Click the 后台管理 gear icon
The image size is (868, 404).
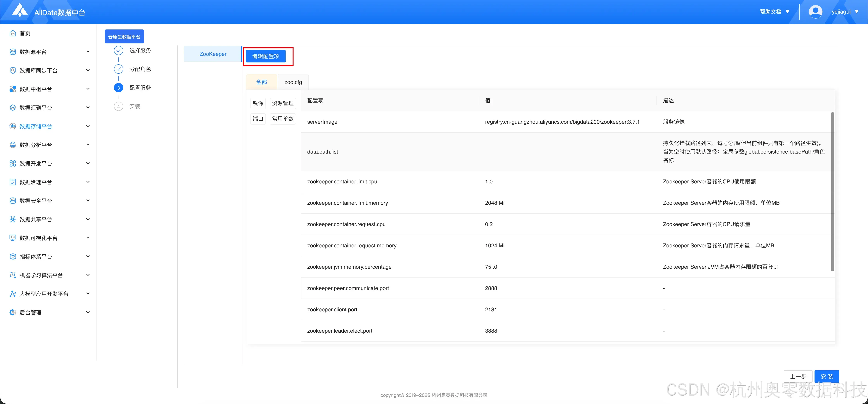pyautogui.click(x=13, y=312)
